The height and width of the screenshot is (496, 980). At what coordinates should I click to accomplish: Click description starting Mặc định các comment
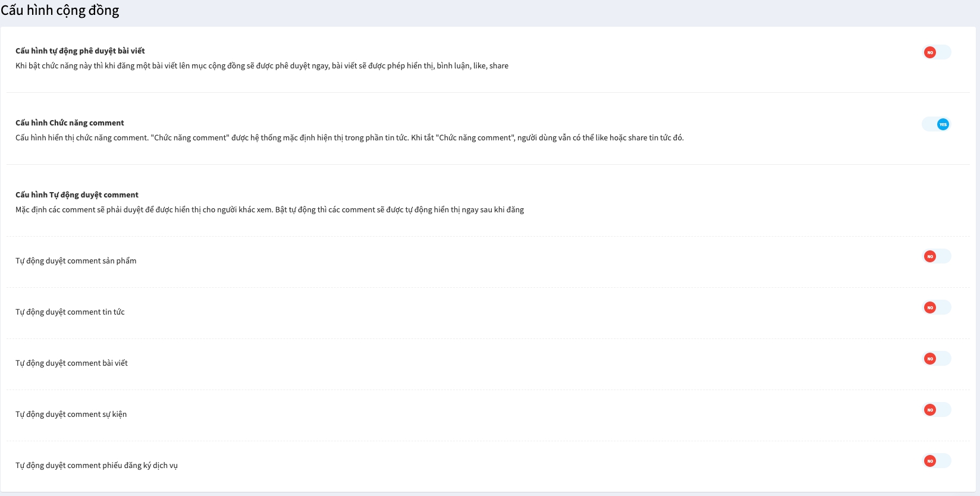(269, 210)
